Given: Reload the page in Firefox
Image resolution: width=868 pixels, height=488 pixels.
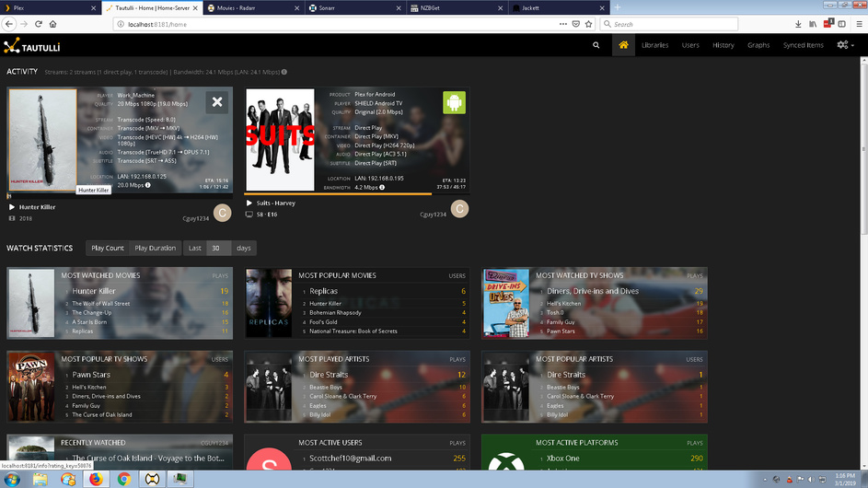Looking at the screenshot, I should point(38,24).
